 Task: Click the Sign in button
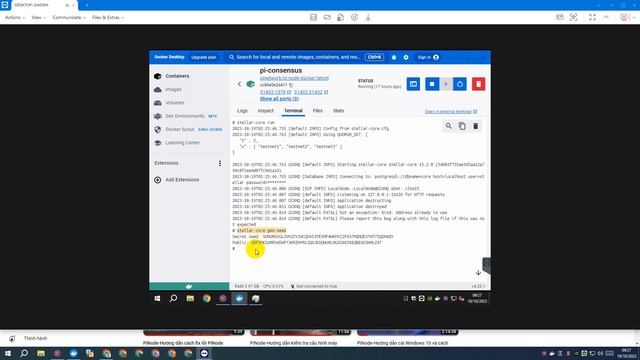click(428, 57)
